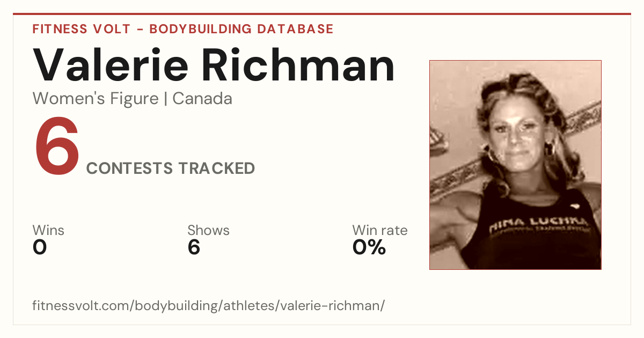Select the CONTESTS TRACKED label
644x338 pixels.
tap(171, 168)
